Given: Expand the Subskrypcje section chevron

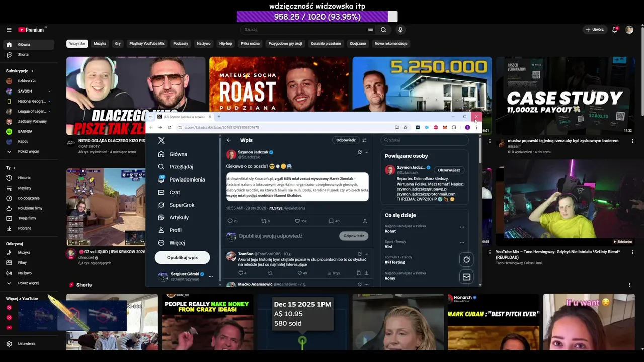Looking at the screenshot, I should [x=32, y=71].
